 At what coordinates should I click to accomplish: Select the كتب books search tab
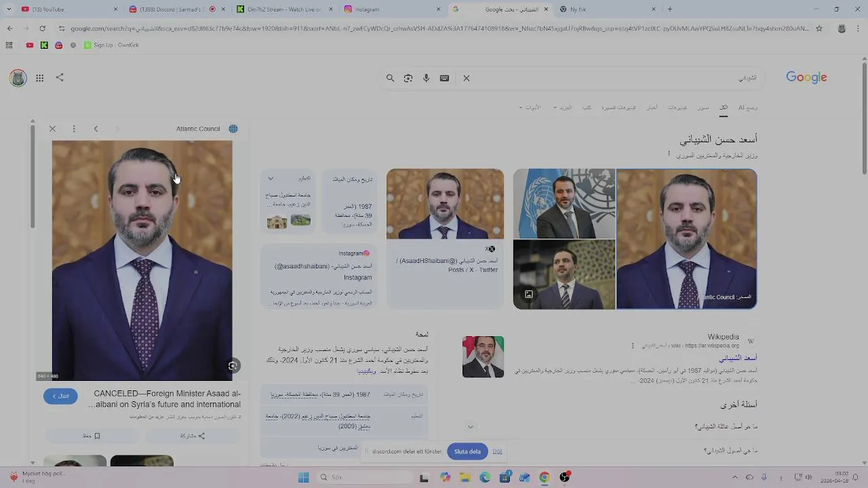click(587, 108)
